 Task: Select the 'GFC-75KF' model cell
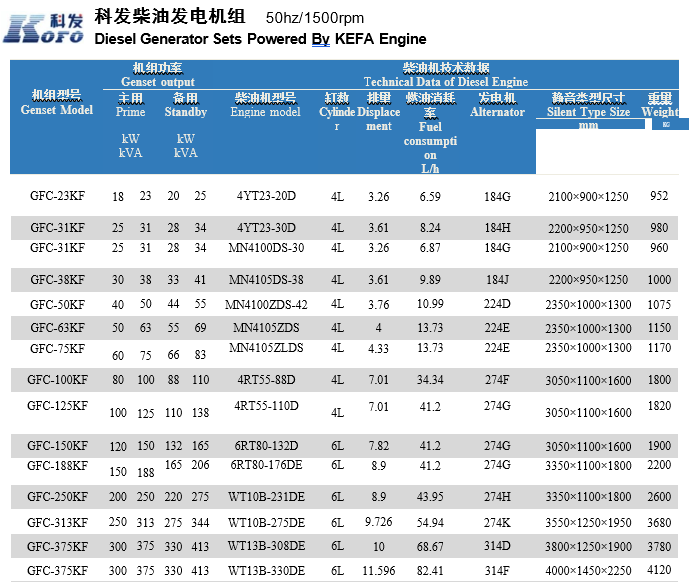pos(57,348)
